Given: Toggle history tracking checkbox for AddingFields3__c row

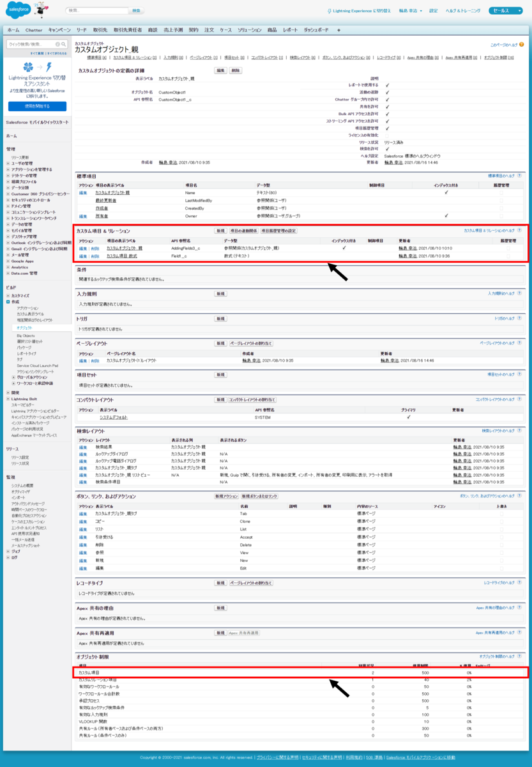Looking at the screenshot, I should [x=508, y=248].
